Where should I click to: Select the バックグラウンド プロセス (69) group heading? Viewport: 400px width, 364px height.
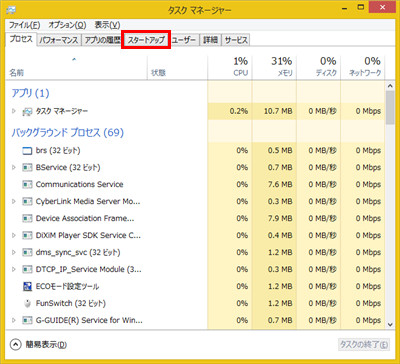pyautogui.click(x=68, y=133)
